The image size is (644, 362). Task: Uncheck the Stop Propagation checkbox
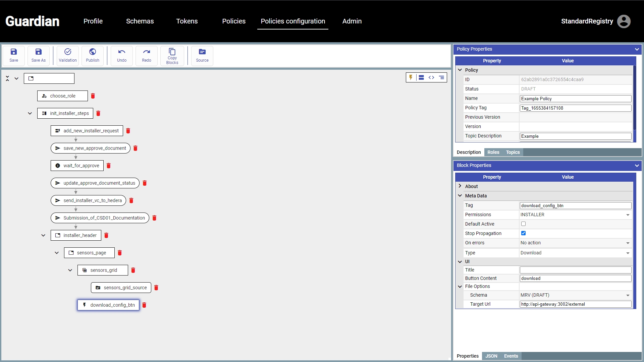tap(523, 233)
